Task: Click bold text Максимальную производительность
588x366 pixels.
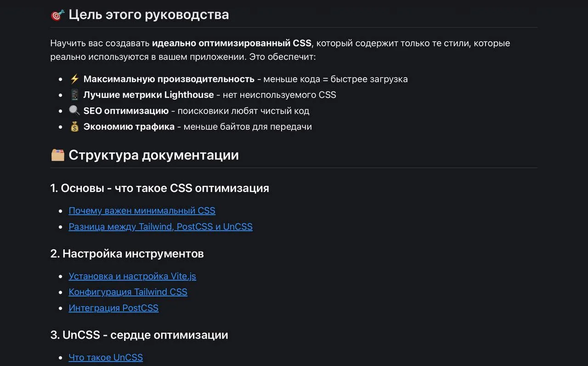Action: (169, 79)
